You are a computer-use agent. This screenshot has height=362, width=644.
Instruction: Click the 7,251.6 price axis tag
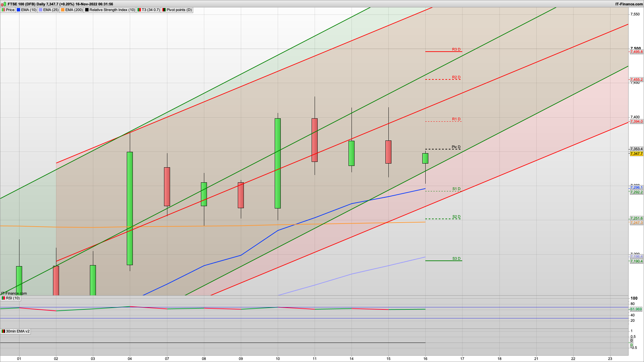click(x=636, y=218)
